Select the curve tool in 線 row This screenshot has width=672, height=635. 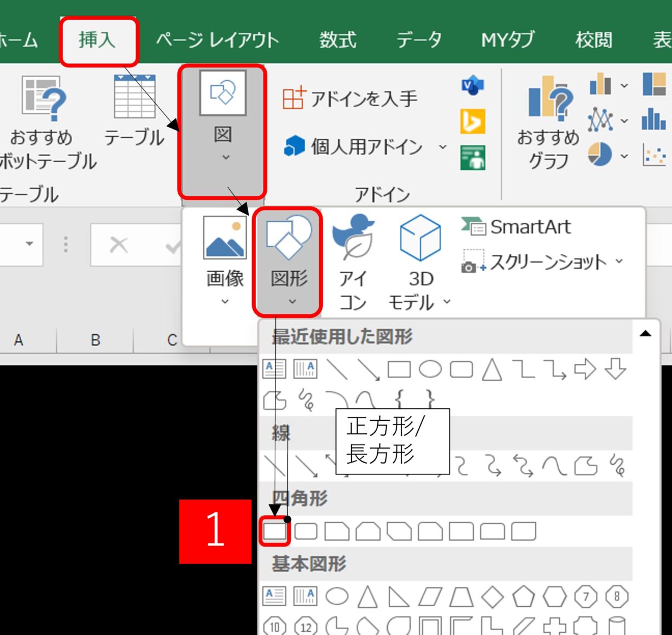(554, 466)
